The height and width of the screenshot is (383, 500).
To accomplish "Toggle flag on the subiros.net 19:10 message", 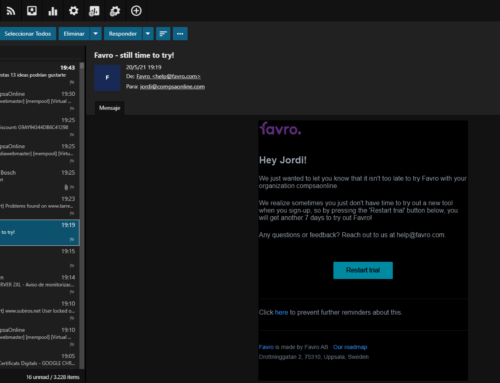I will 72,318.
